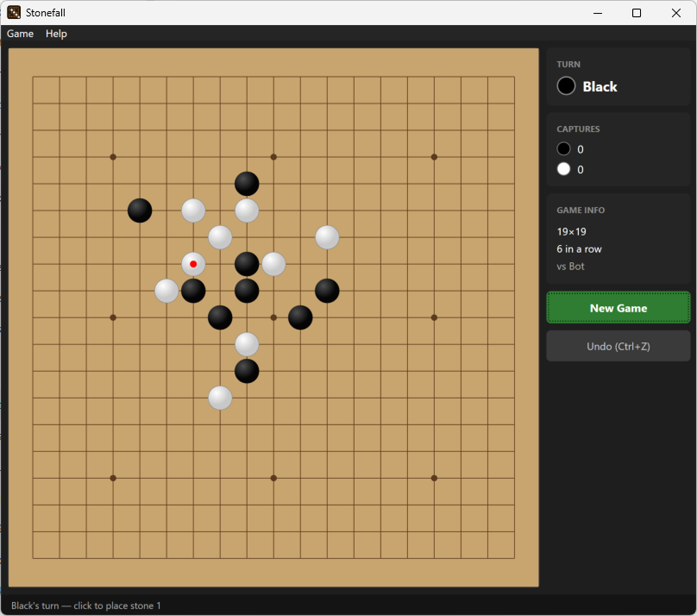697x616 pixels.
Task: Click the GAME INFO heading
Action: point(580,210)
